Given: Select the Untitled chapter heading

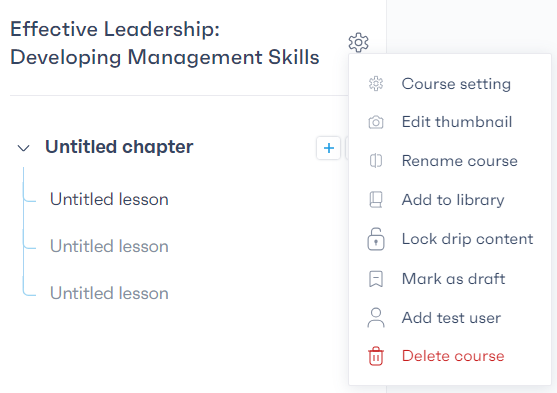Looking at the screenshot, I should click(119, 147).
